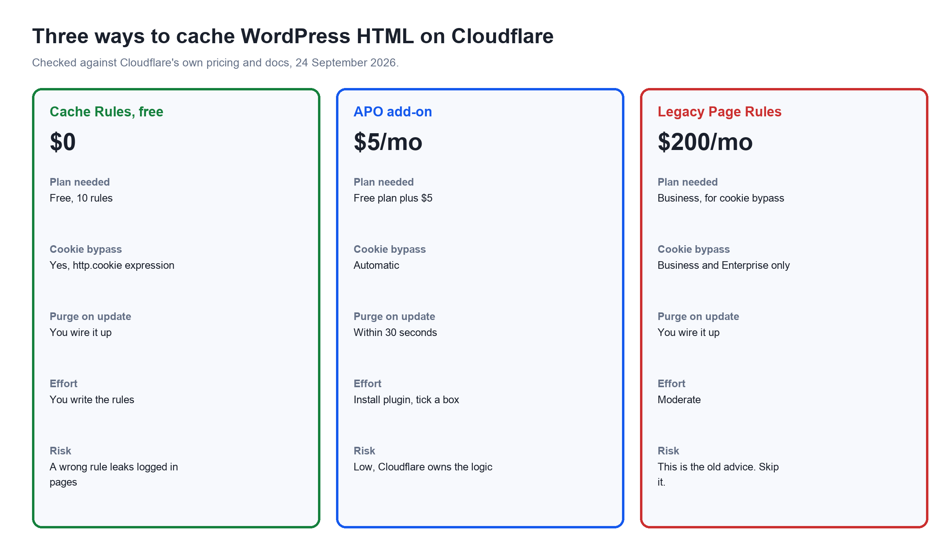This screenshot has width=944, height=560.
Task: Click 'Effort' label in Cache Rules card
Action: tap(64, 384)
